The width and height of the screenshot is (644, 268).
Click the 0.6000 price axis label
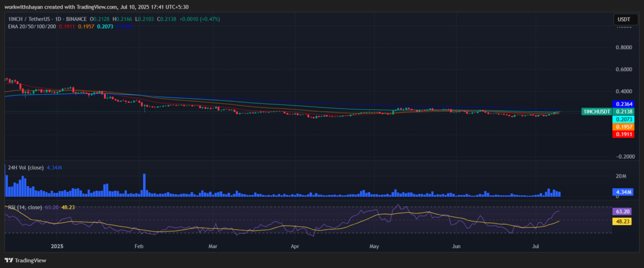coord(624,69)
